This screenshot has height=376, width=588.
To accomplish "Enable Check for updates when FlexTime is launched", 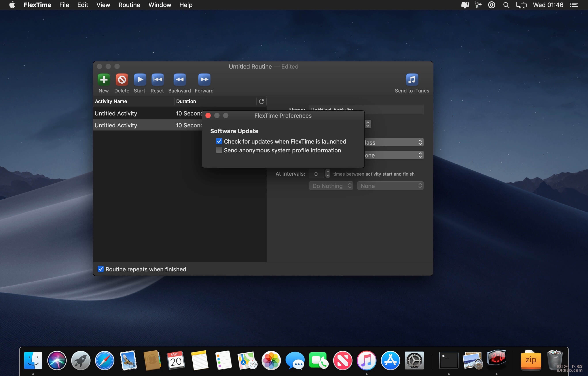I will (219, 141).
